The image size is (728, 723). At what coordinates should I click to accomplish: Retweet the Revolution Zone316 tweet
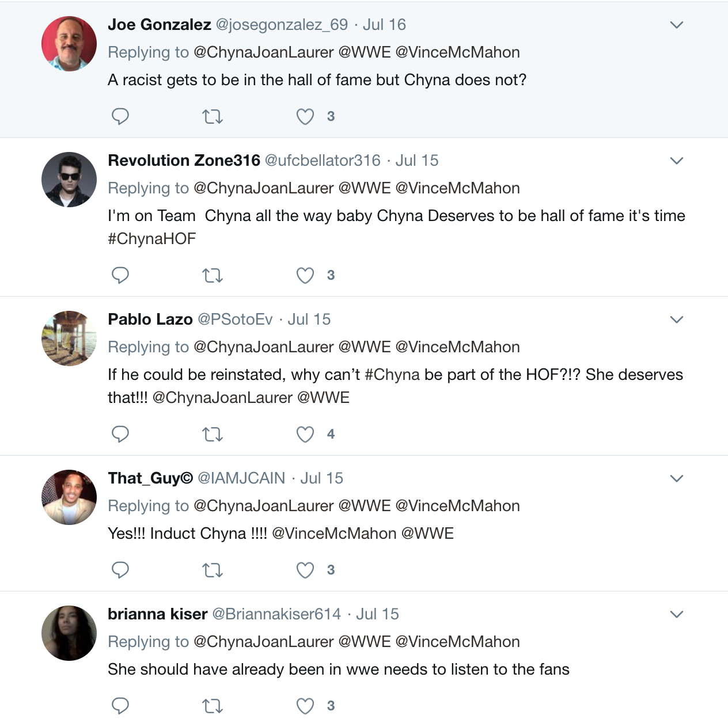coord(213,276)
